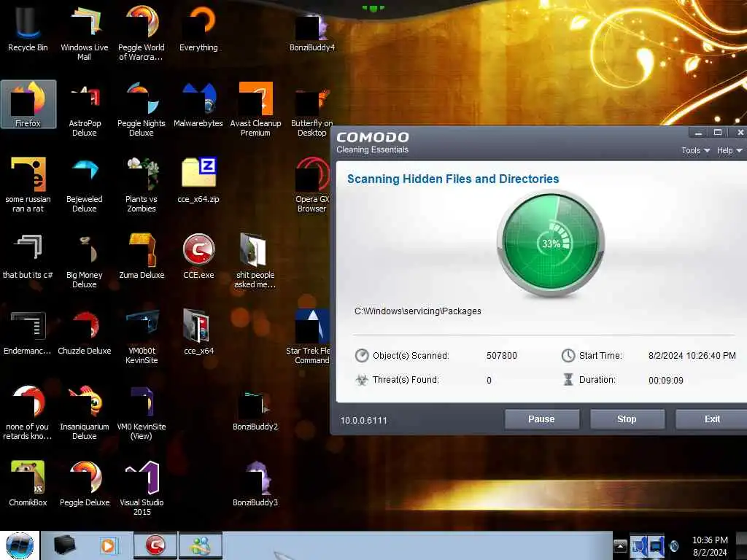Open the Windows Start menu orb
The height and width of the screenshot is (560, 747).
point(20,545)
